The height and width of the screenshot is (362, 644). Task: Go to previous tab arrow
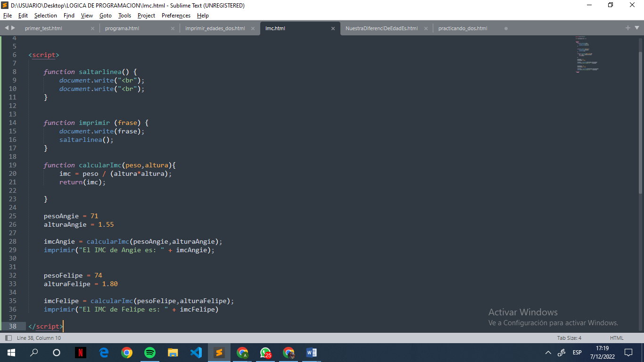7,28
